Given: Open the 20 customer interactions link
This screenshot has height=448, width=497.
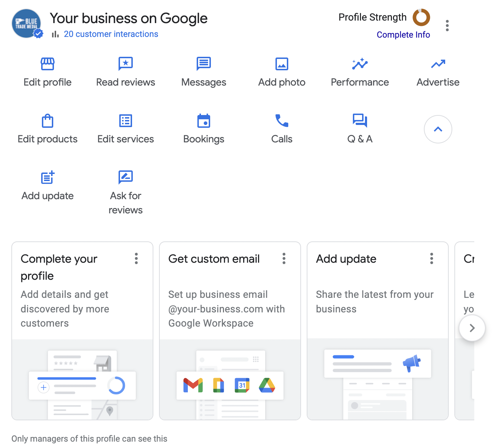Looking at the screenshot, I should [111, 34].
